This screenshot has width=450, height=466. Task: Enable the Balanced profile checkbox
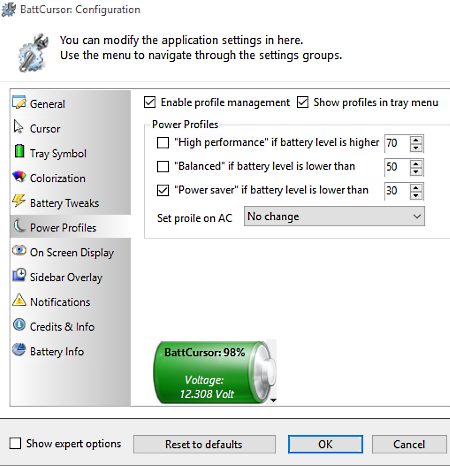[x=163, y=166]
